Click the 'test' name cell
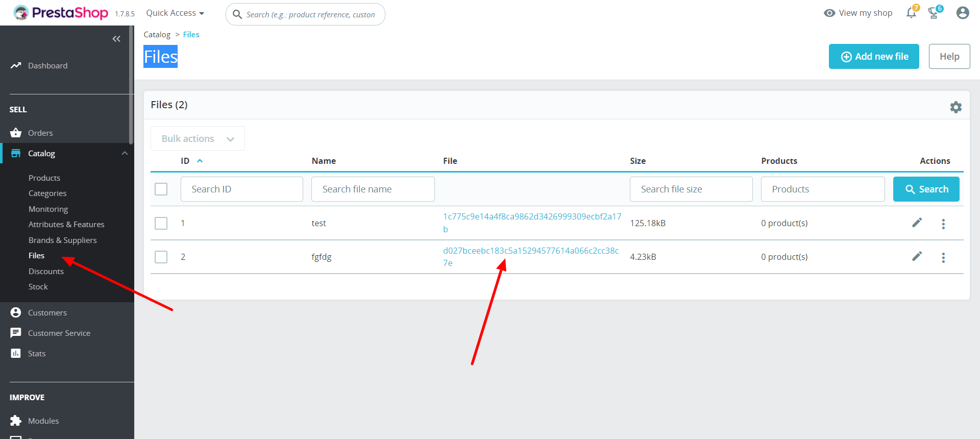980x439 pixels. click(x=318, y=223)
